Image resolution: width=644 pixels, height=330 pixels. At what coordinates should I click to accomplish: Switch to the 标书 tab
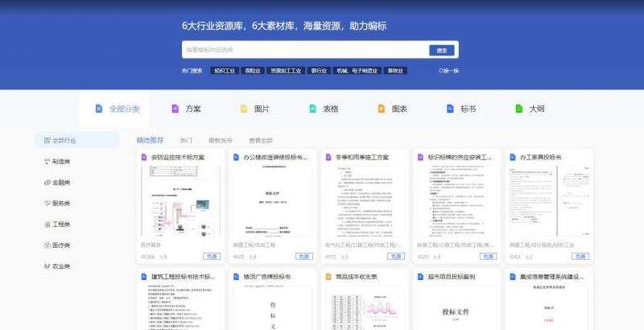(x=461, y=109)
